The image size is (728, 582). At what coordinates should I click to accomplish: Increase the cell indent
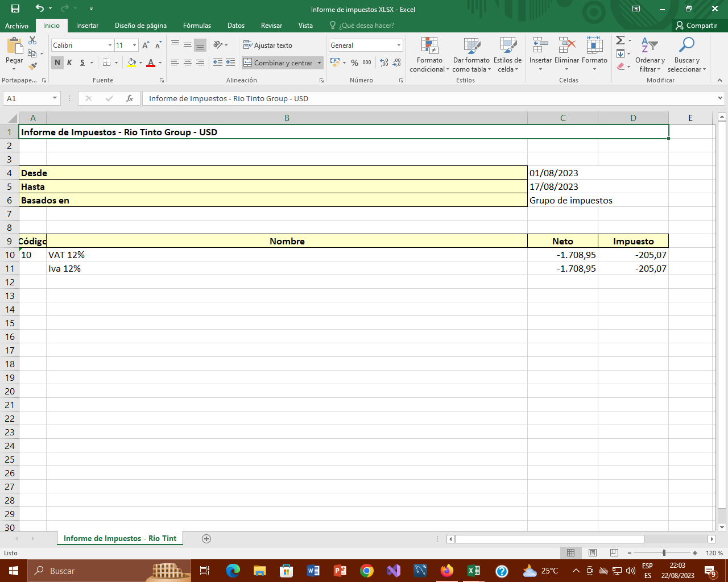[230, 63]
